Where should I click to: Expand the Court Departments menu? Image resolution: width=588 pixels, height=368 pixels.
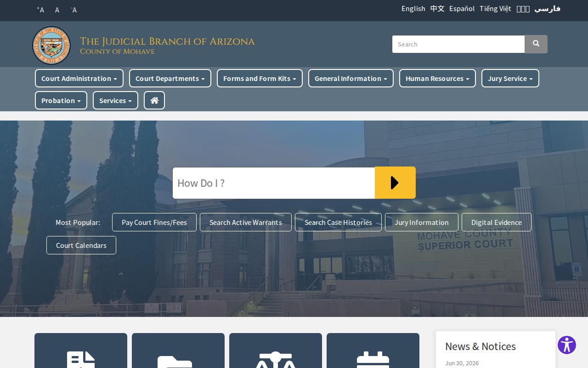coord(170,78)
